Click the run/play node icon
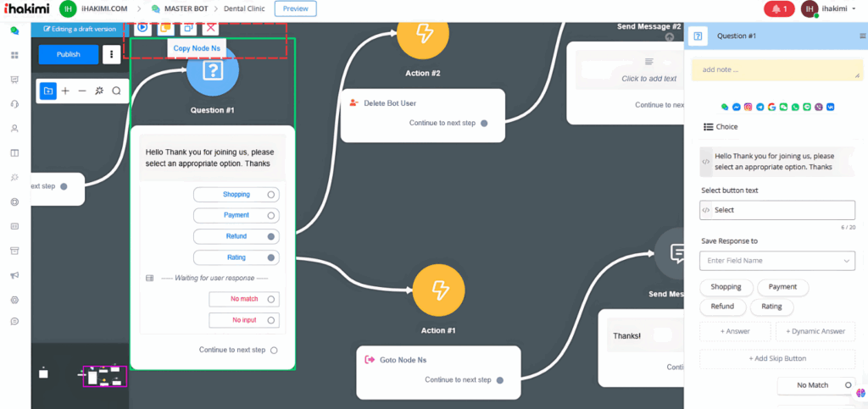Viewport: 868px width, 409px height. pyautogui.click(x=142, y=27)
